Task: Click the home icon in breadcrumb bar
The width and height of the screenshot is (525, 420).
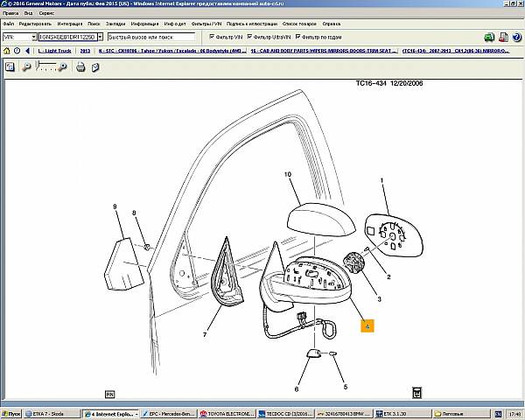Action: (x=7, y=52)
